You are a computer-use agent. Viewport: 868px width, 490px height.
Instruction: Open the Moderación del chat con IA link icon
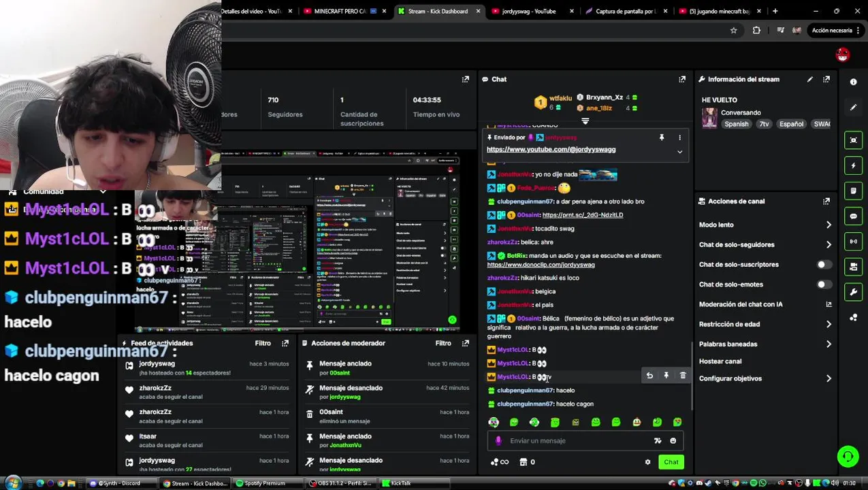[x=829, y=304]
